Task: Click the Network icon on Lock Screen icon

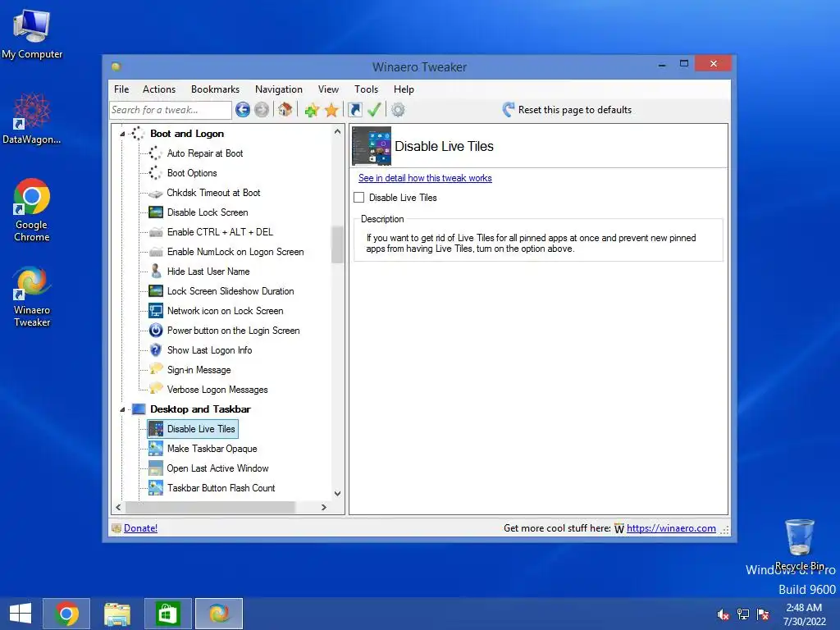Action: 155,311
